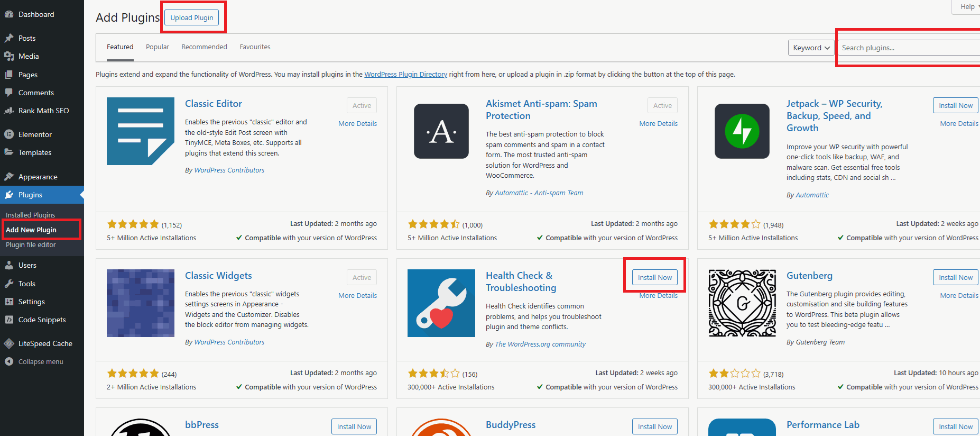The width and height of the screenshot is (980, 436).
Task: View More Details for Classic Editor
Action: pos(358,123)
